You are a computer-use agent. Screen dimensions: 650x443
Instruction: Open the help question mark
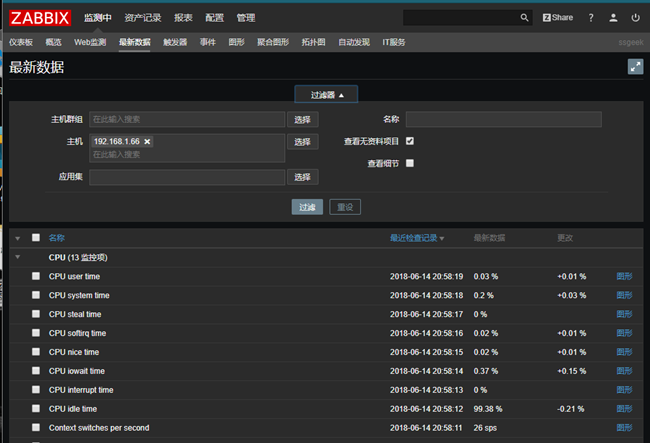coord(591,18)
